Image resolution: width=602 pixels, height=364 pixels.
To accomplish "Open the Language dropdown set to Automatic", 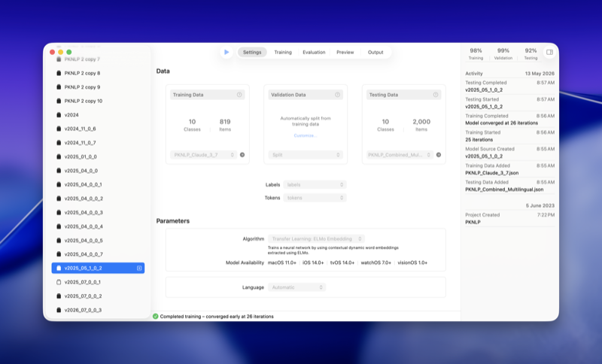I will 296,287.
